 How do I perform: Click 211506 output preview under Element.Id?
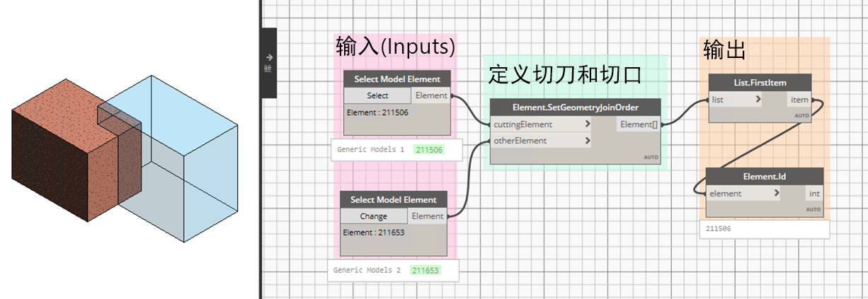click(764, 229)
